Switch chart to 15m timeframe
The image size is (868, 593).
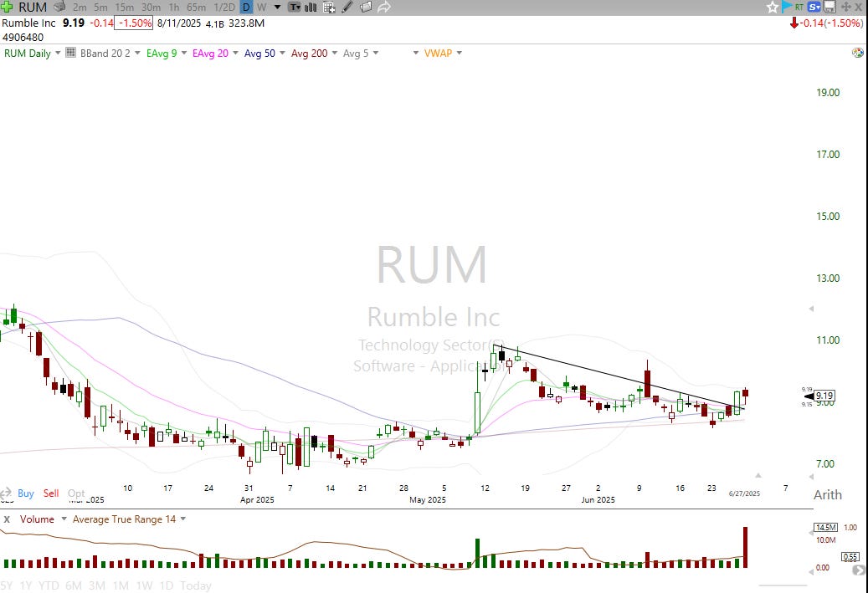pyautogui.click(x=125, y=8)
